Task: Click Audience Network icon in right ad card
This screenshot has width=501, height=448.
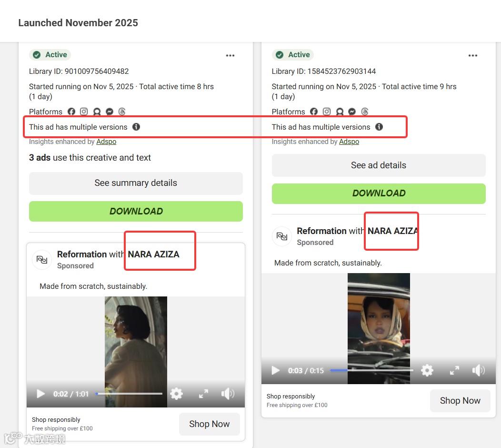Action: pos(340,111)
